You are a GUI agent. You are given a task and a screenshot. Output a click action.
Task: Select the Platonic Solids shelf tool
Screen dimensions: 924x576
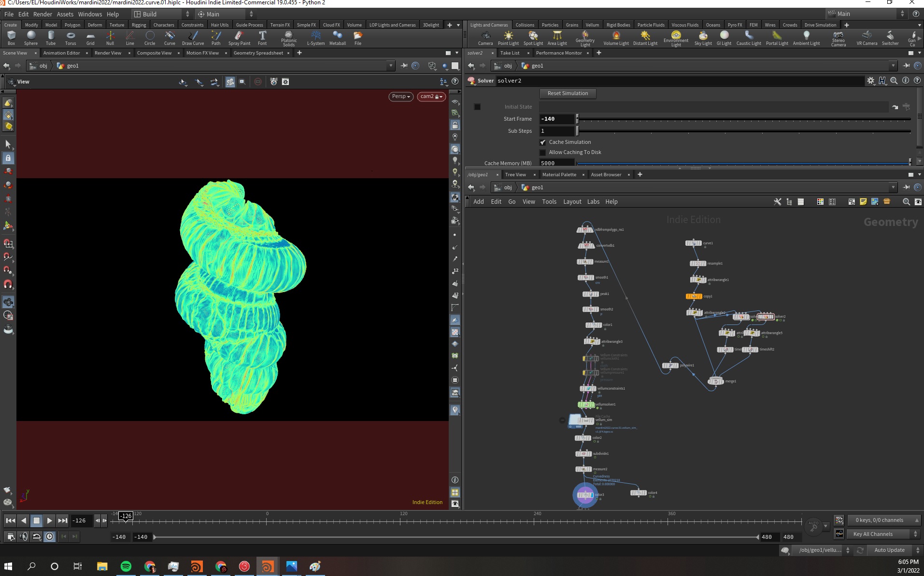[x=289, y=38]
